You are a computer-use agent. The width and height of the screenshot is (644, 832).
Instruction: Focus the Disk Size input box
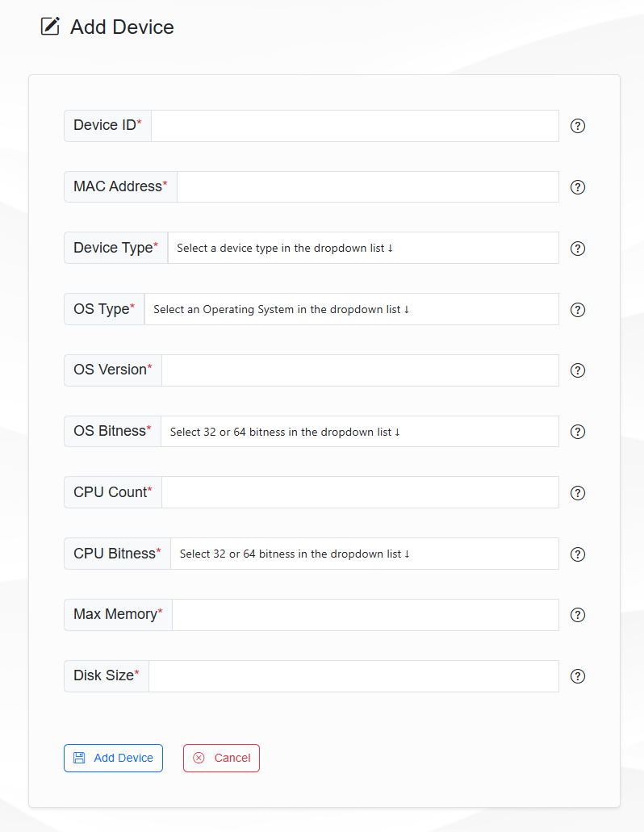tap(353, 676)
